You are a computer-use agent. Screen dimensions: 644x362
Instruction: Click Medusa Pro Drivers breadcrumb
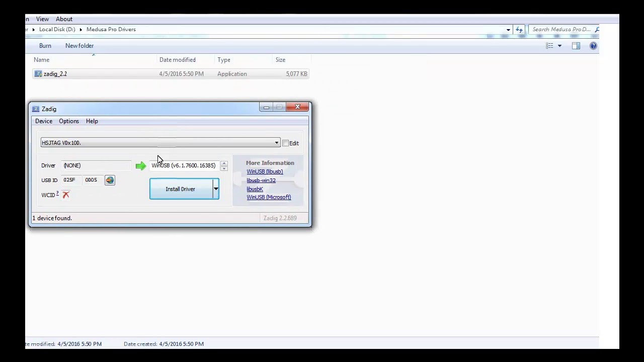pyautogui.click(x=111, y=30)
